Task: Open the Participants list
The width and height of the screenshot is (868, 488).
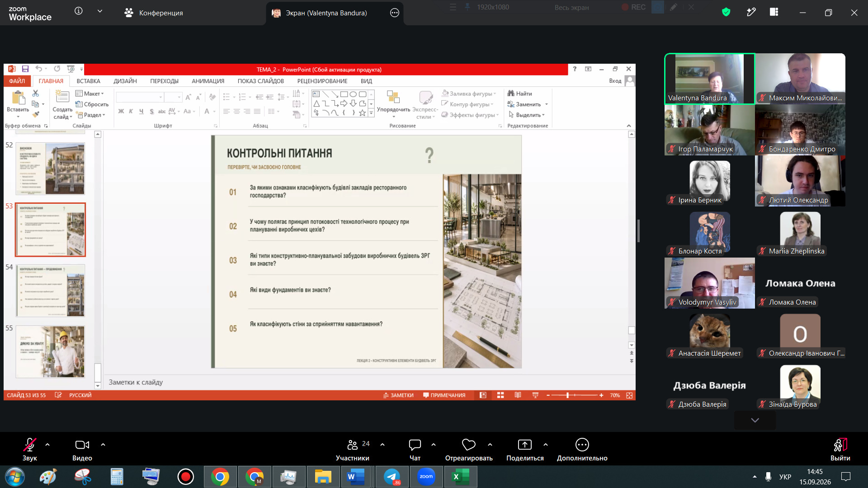Action: click(353, 450)
